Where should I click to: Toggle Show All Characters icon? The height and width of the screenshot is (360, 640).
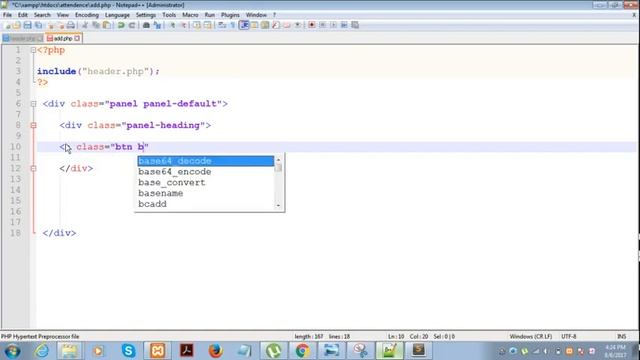(233, 25)
